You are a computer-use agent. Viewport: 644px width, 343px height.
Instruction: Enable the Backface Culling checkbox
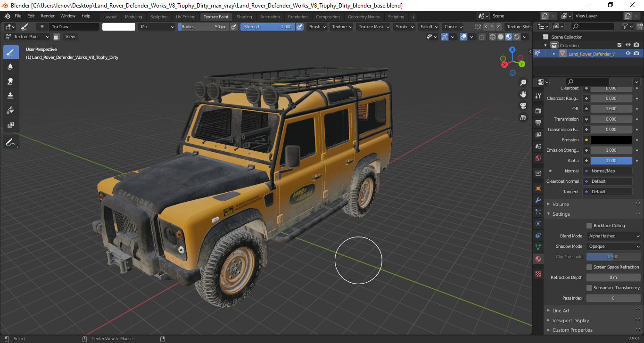tap(589, 226)
